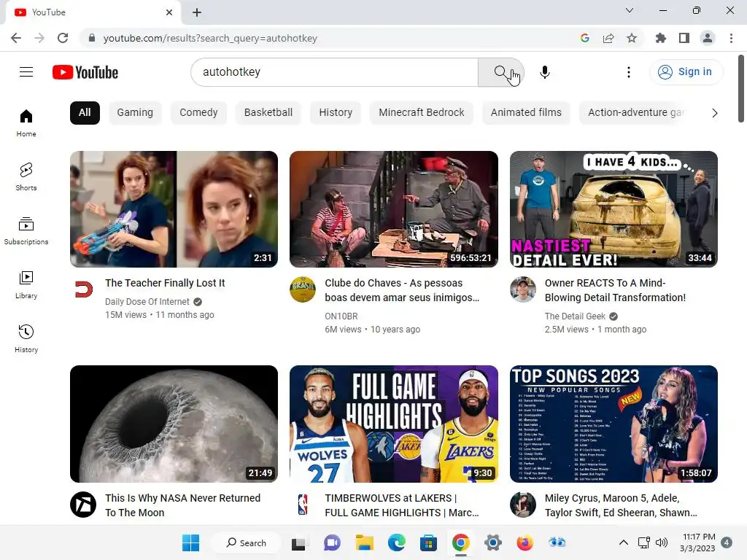Go to Home in the sidebar

pos(26,123)
